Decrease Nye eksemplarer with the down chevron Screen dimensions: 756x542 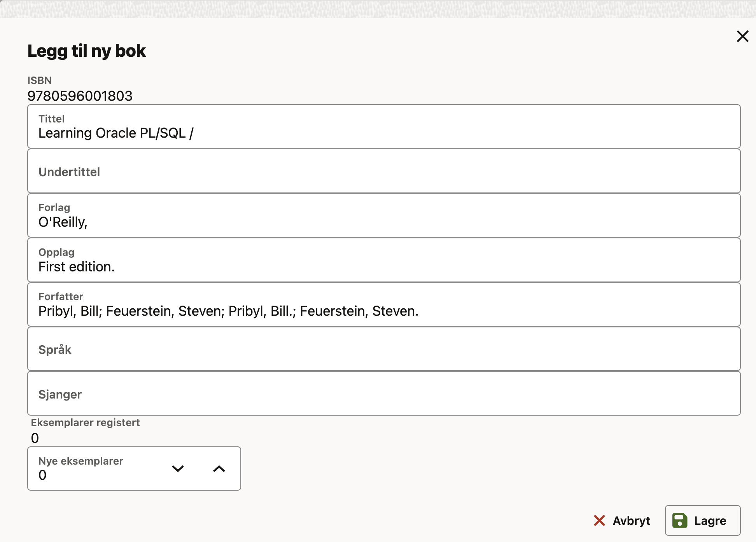178,469
